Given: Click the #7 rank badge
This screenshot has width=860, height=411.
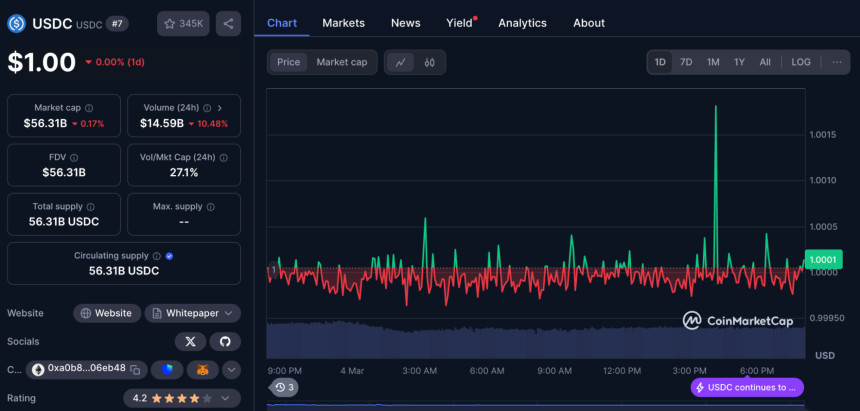Looking at the screenshot, I should [117, 24].
